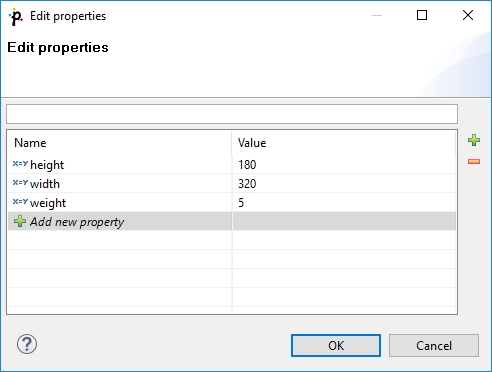Click the application logo in title bar
492x372 pixels.
(x=16, y=16)
